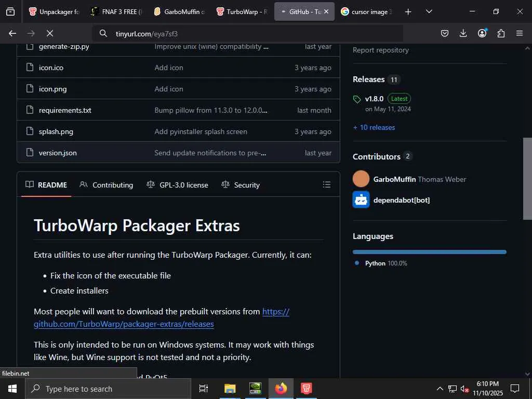The image size is (532, 399).
Task: Select the GPL-3.0 license tab
Action: click(x=177, y=185)
